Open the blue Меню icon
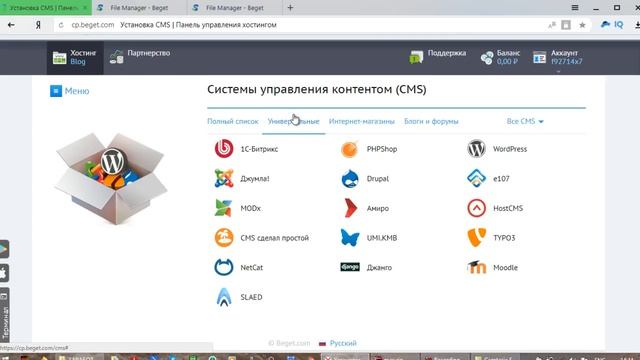Viewport: 640px width, 360px height. pyautogui.click(x=56, y=91)
